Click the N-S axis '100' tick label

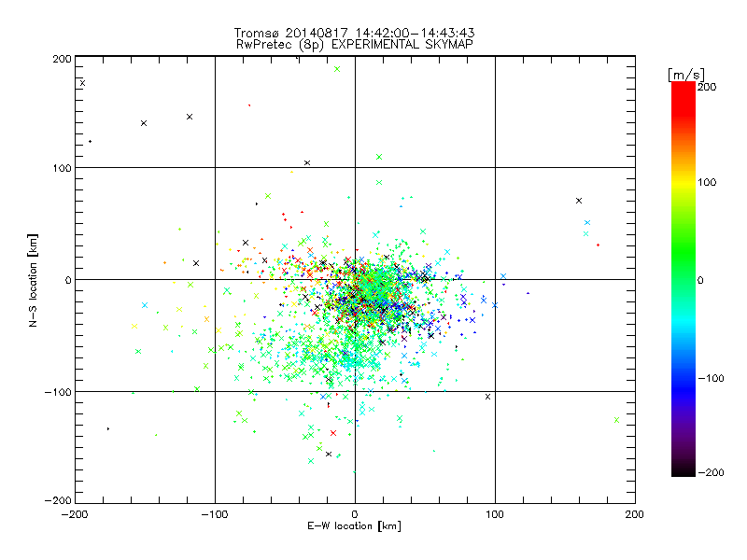62,168
